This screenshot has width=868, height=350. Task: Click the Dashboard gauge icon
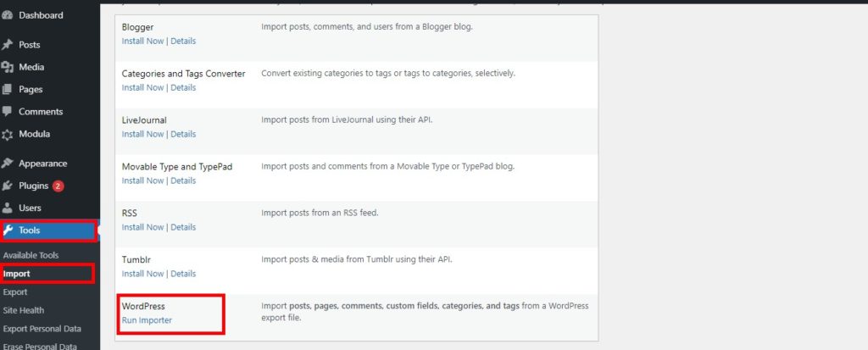8,15
